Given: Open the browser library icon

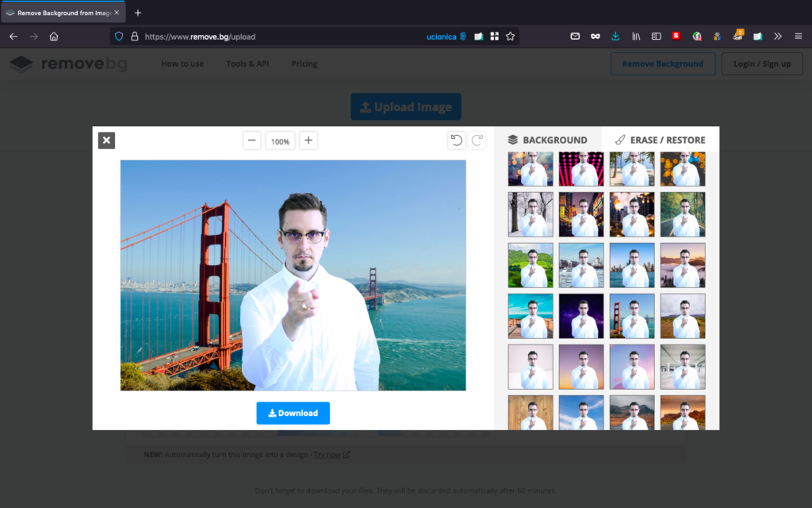Looking at the screenshot, I should pos(636,36).
